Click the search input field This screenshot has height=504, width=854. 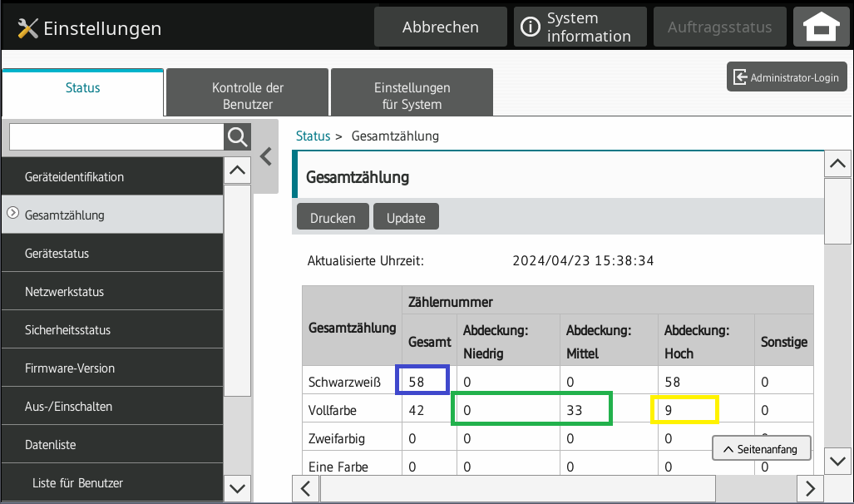click(x=116, y=137)
